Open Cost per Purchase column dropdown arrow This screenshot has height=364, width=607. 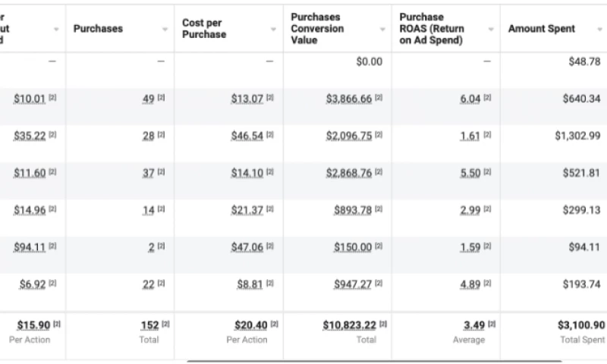coord(274,30)
